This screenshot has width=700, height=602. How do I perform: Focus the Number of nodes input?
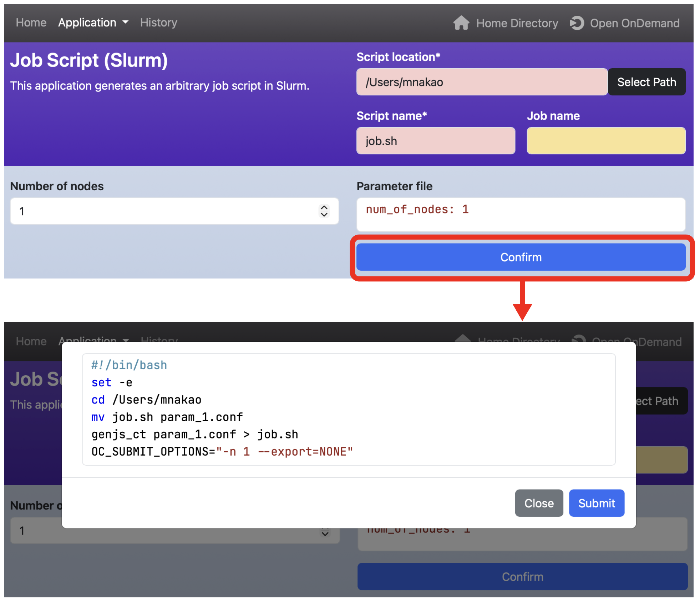(174, 211)
